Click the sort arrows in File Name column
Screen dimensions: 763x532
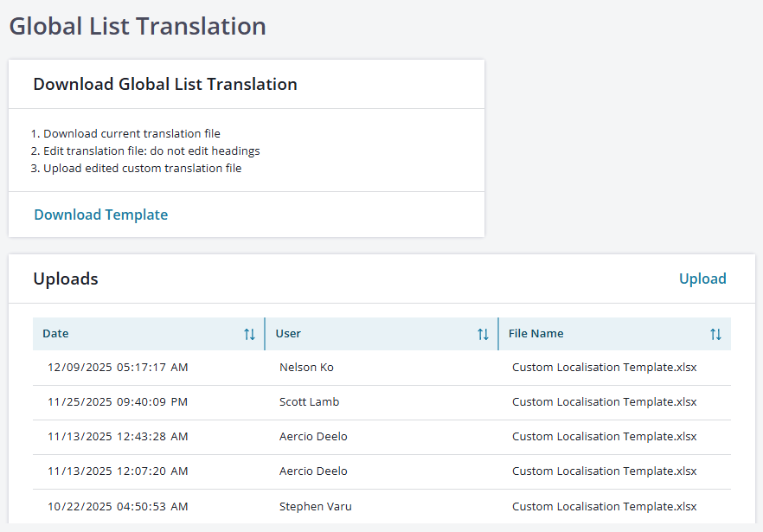[715, 334]
